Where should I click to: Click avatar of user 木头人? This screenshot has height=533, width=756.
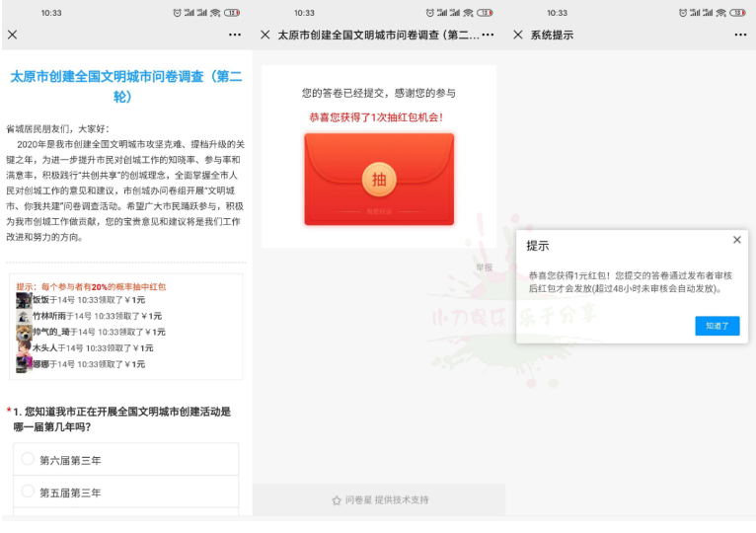pos(24,348)
